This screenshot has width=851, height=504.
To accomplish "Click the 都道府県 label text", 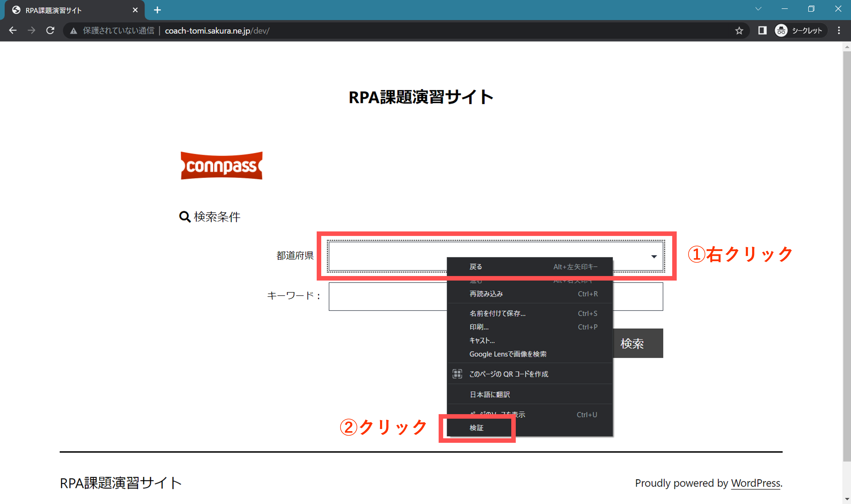I will pyautogui.click(x=295, y=255).
